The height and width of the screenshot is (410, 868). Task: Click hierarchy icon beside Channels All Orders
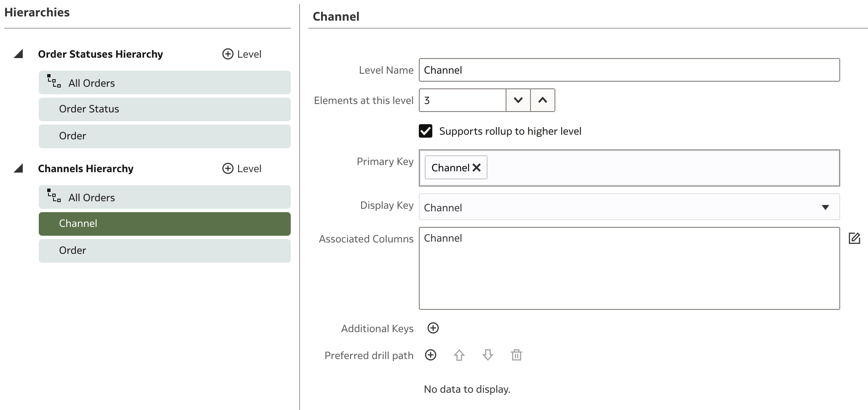(x=54, y=196)
